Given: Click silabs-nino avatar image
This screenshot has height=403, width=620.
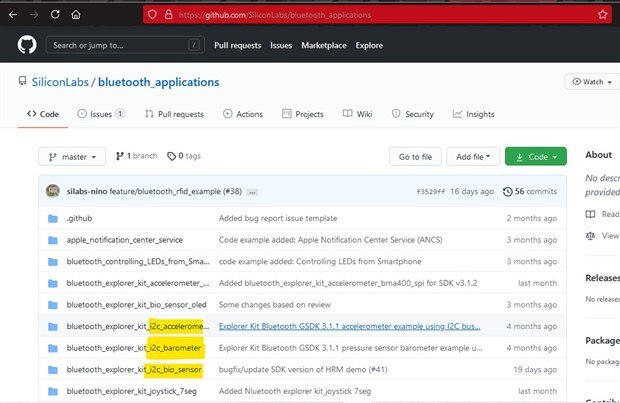Looking at the screenshot, I should click(54, 191).
